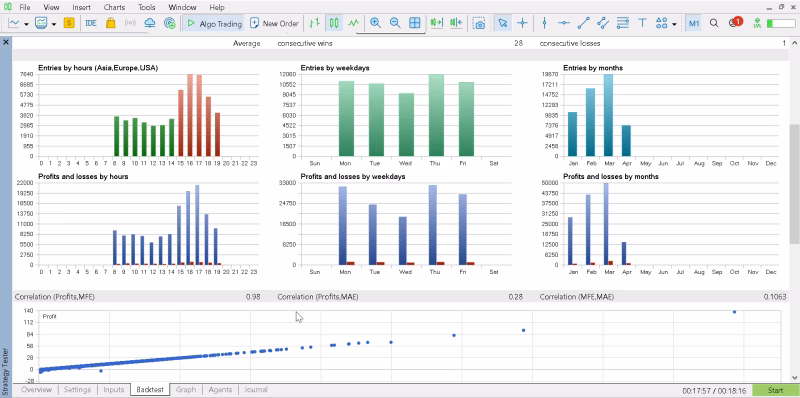
Task: Select the trendline drawing tool
Action: pyautogui.click(x=584, y=23)
